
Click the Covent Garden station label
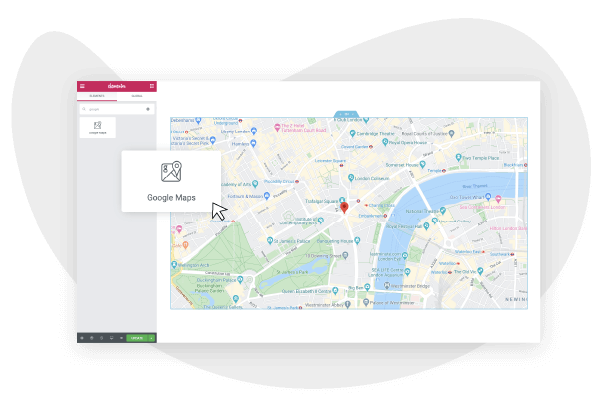tap(355, 147)
